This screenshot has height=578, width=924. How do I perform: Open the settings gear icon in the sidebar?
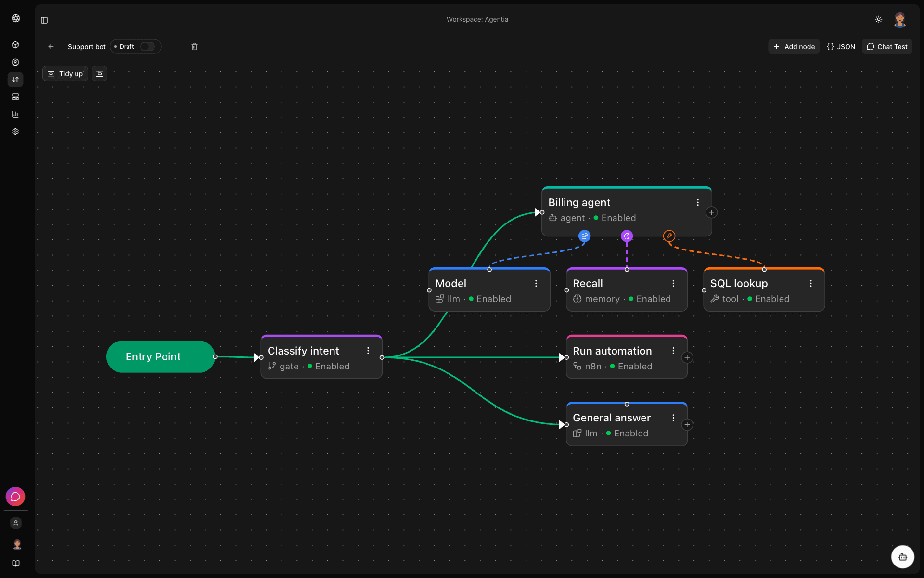15,131
